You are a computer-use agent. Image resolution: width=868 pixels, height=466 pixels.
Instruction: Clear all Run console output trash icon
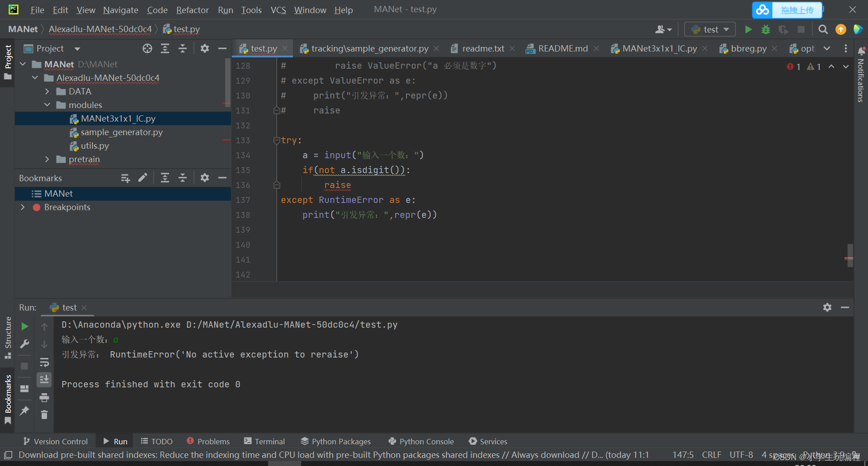44,414
